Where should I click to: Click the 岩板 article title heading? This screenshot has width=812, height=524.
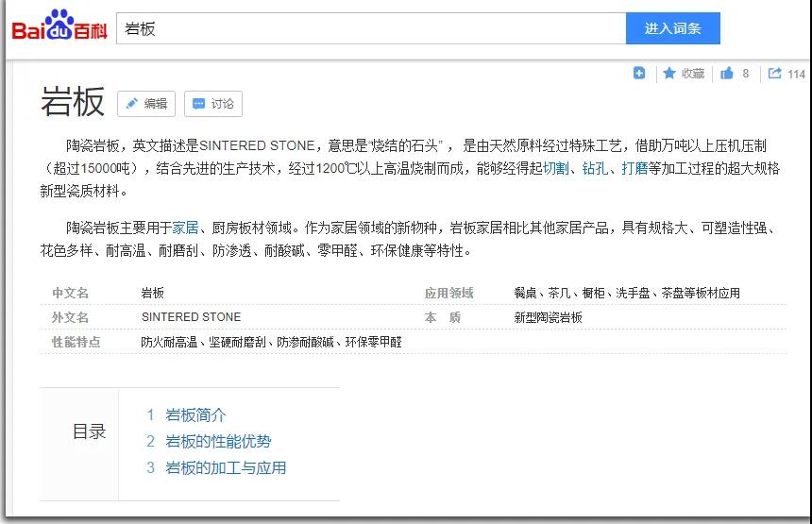tap(72, 102)
